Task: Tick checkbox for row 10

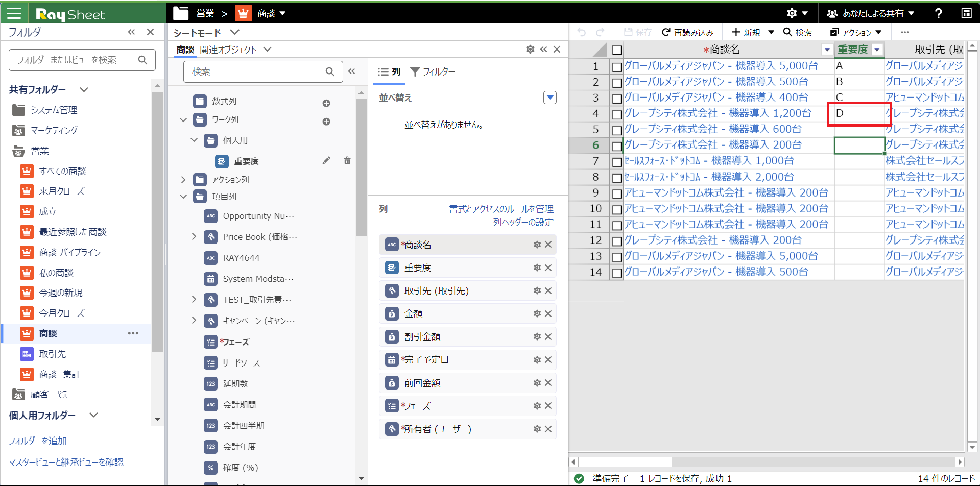Action: pyautogui.click(x=617, y=209)
